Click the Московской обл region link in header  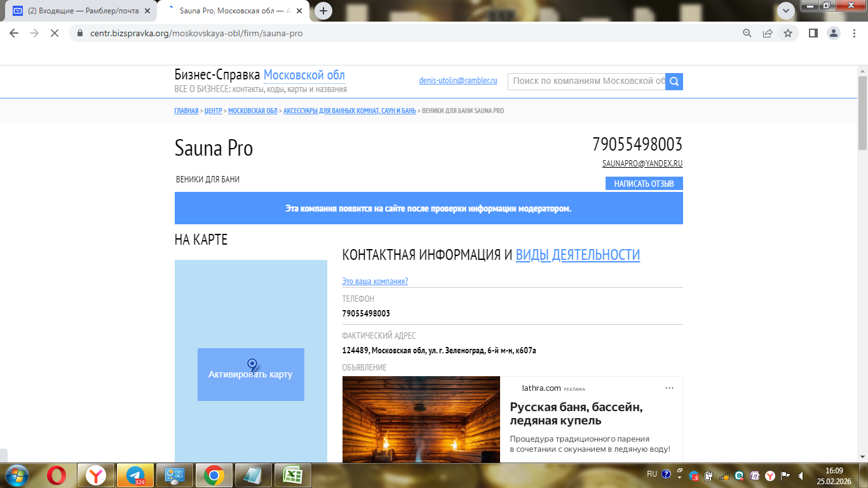pos(304,75)
